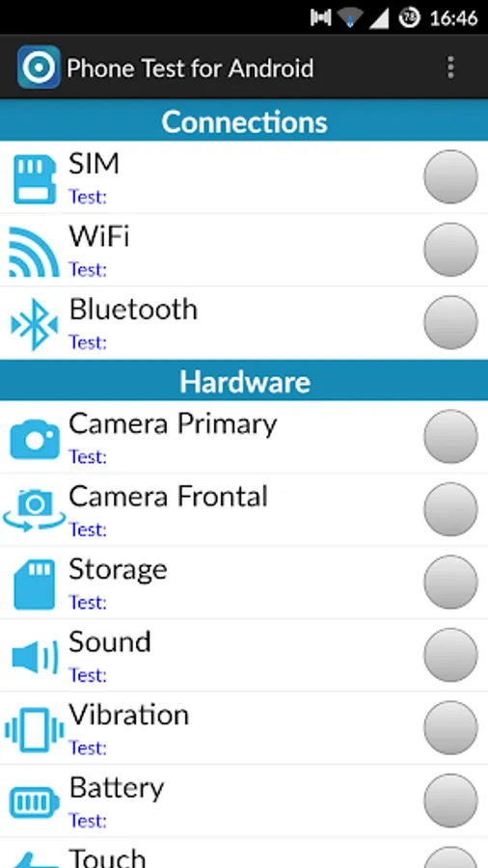Toggle the WiFi test status circle
This screenshot has width=488, height=868.
tap(450, 250)
